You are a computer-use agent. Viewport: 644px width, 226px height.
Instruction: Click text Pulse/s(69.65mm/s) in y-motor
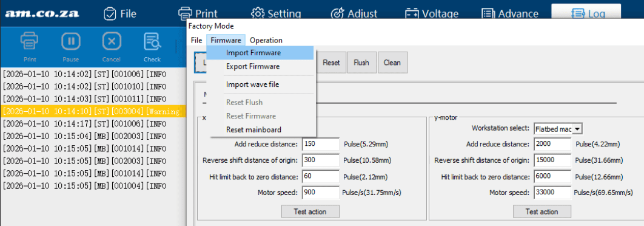point(603,193)
